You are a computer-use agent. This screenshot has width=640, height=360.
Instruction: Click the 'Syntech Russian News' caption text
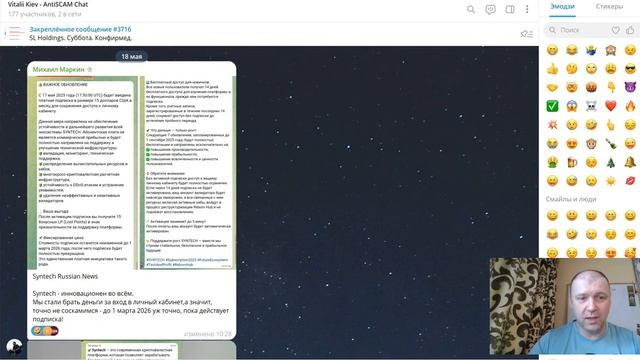point(65,276)
